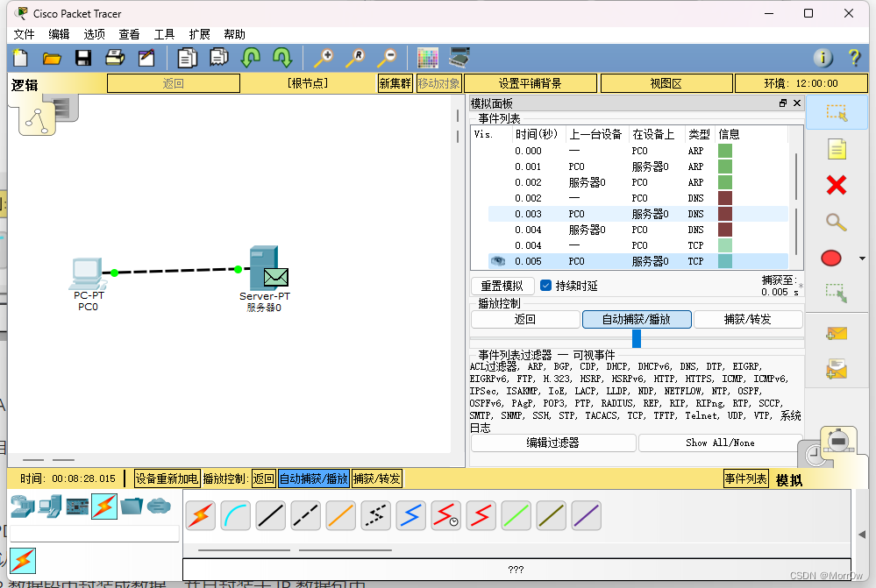The height and width of the screenshot is (588, 876).
Task: Open network information with i icon
Action: (823, 58)
